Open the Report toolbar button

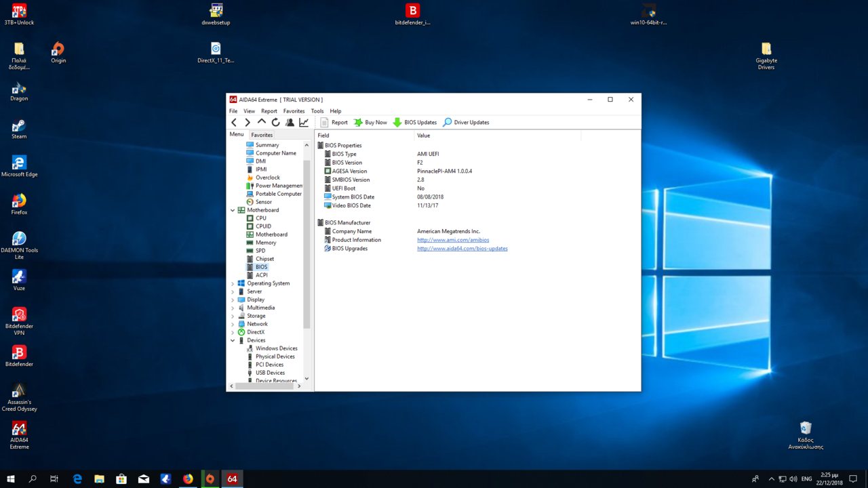(x=334, y=123)
